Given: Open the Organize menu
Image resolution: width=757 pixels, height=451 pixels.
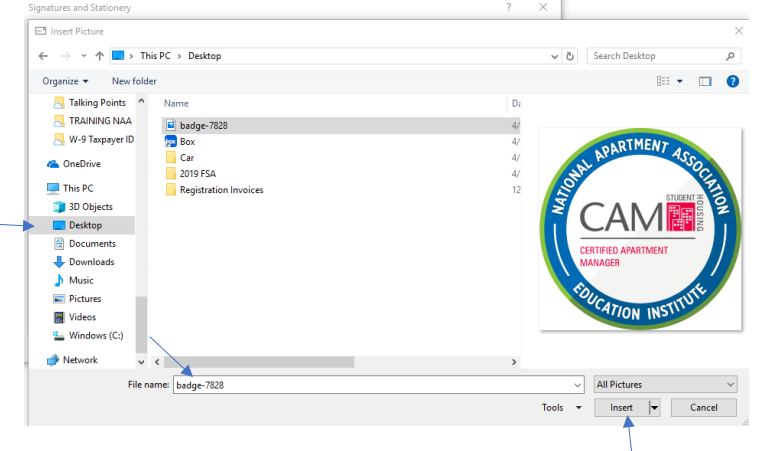Looking at the screenshot, I should pos(65,81).
